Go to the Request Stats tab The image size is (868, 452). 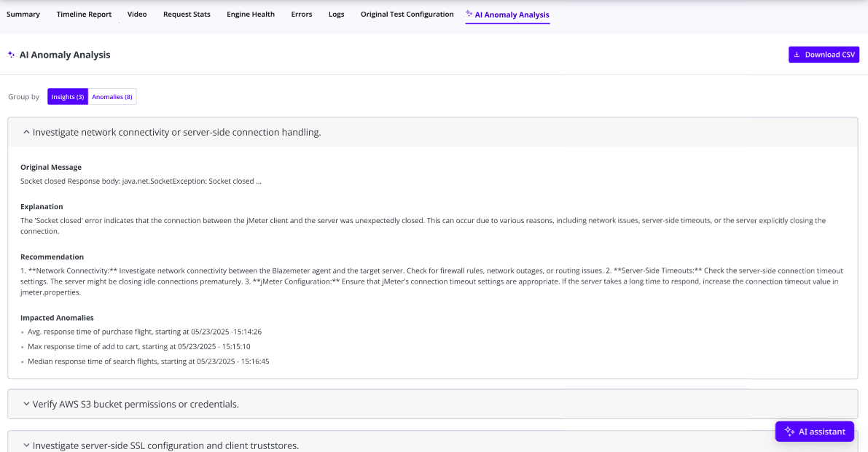(x=187, y=15)
